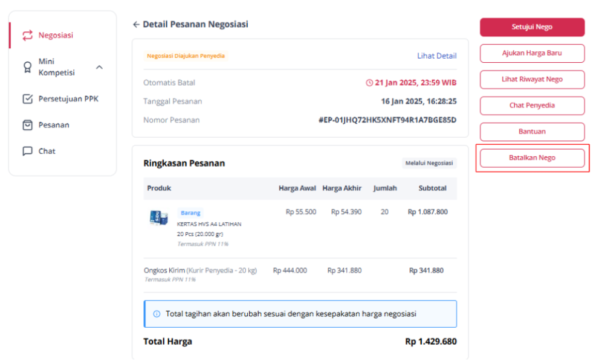This screenshot has height=364, width=602.
Task: Approve with the Setujui Nego button
Action: click(x=532, y=27)
